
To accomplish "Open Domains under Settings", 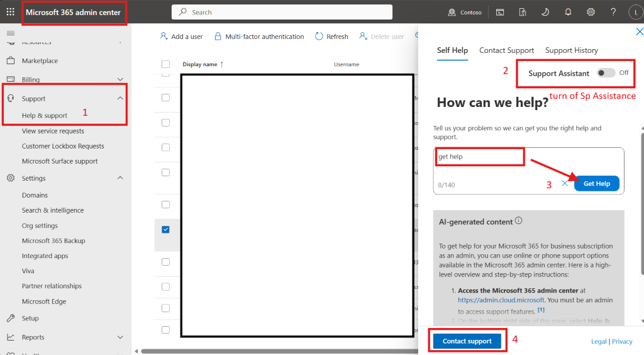I will (35, 195).
